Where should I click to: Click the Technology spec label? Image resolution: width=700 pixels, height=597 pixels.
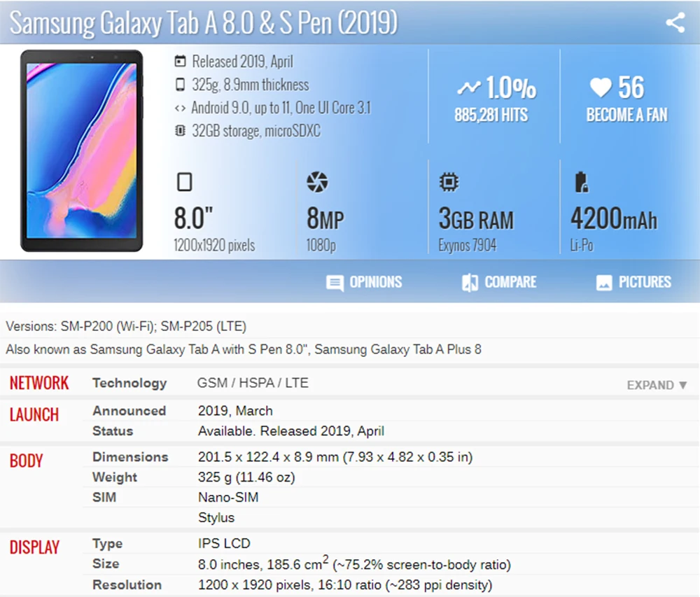tap(129, 383)
